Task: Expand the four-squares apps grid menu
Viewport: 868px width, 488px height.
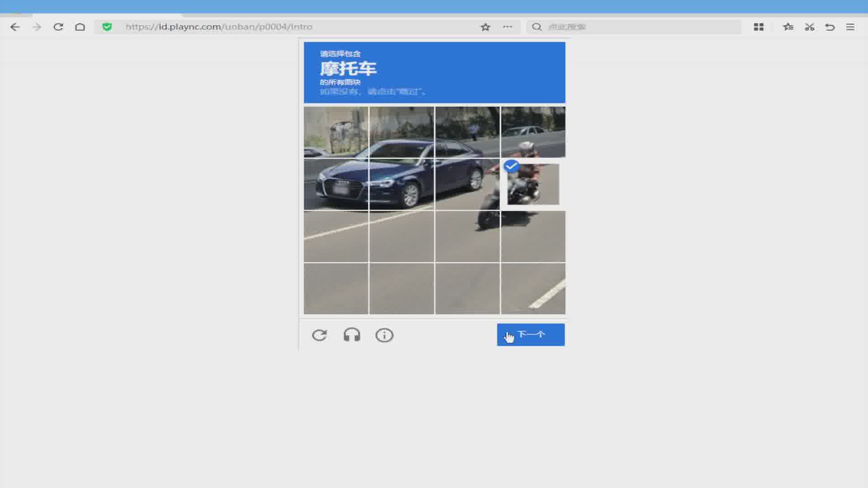Action: (x=759, y=27)
